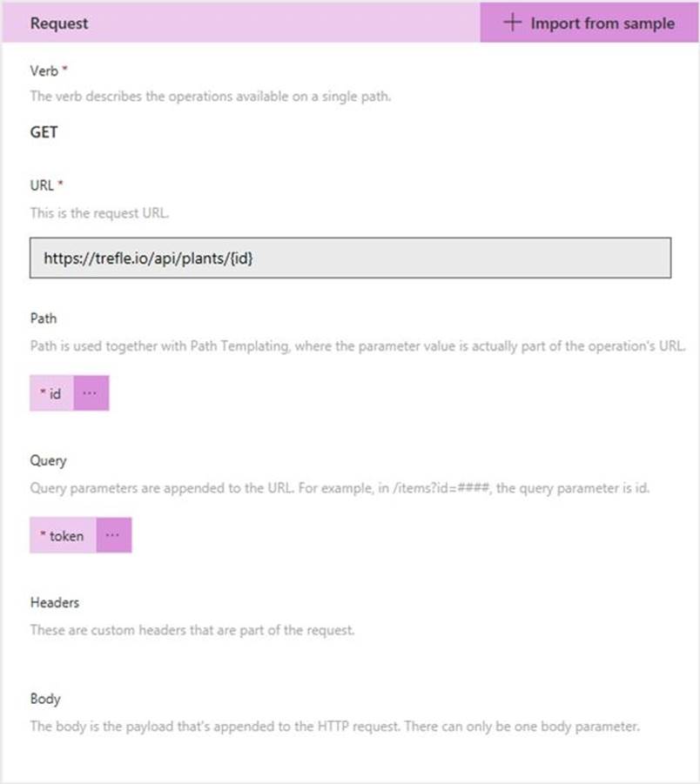Click the verb description text
The width and height of the screenshot is (700, 784).
pyautogui.click(x=210, y=96)
